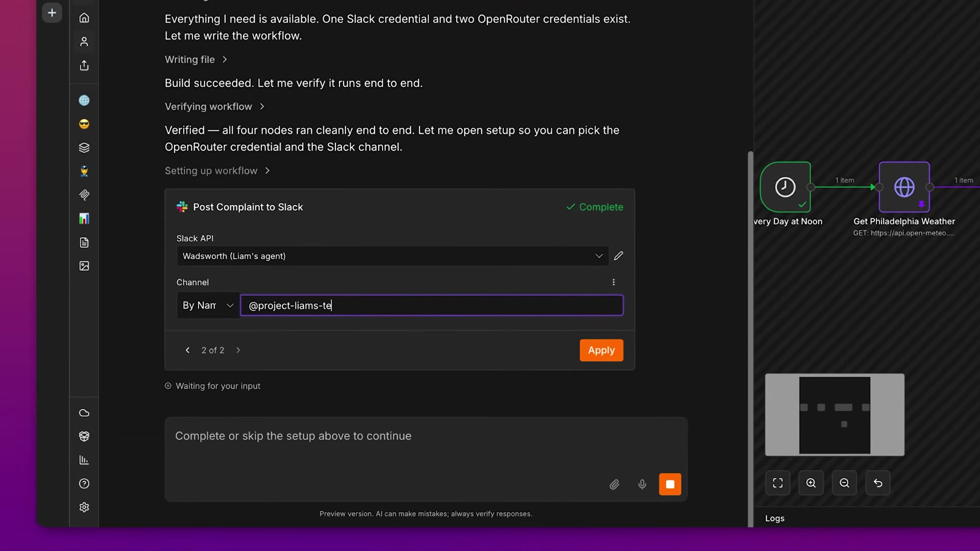Click the cube package icon in sidebar
Screen dimensions: 980x551
(84, 436)
